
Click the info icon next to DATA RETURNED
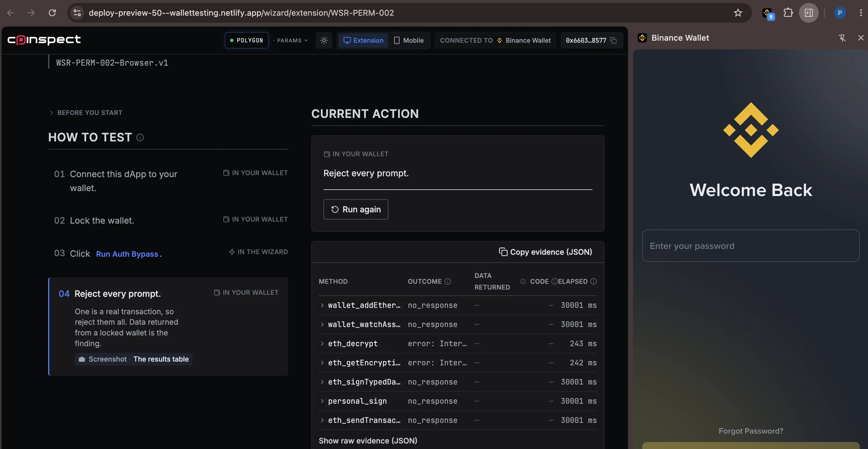pyautogui.click(x=522, y=281)
